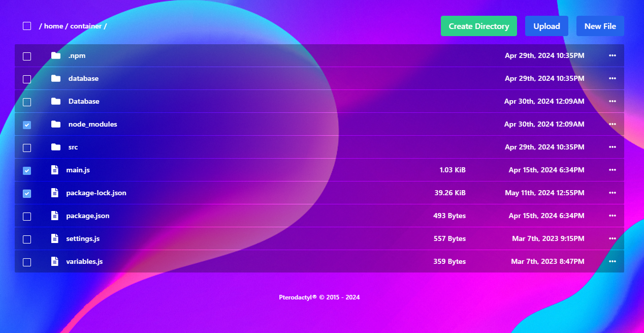Click the 359 Bytes file size
The height and width of the screenshot is (333, 644).
[x=449, y=261]
